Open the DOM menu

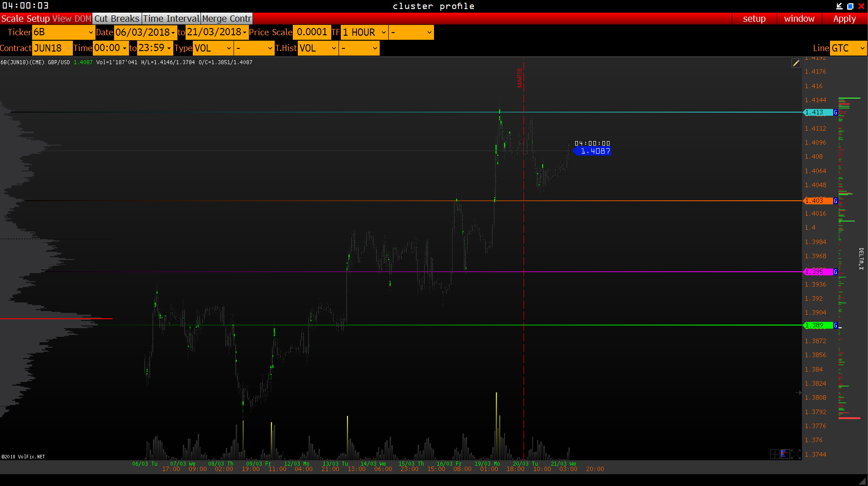(83, 19)
